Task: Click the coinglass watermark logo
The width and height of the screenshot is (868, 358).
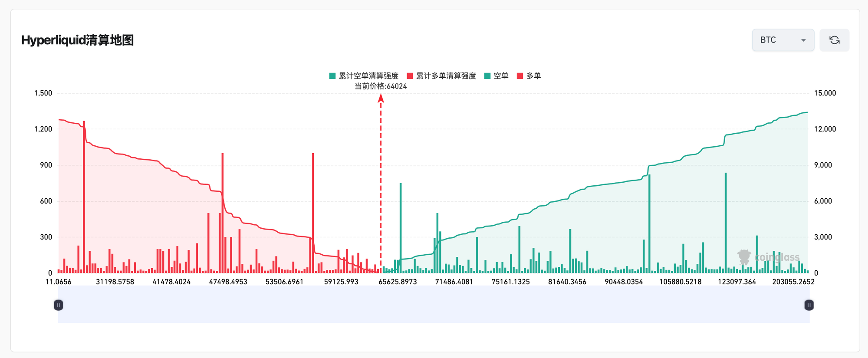Action: click(768, 257)
